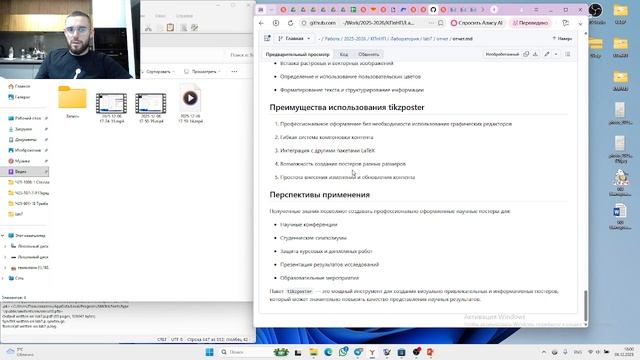Click the pencil edit file icon
The width and height of the screenshot is (640, 360).
(547, 54)
